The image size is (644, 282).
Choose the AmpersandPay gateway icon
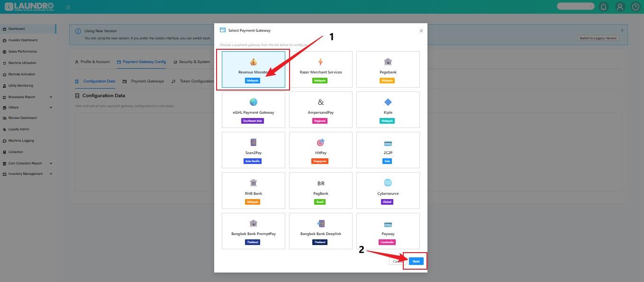coord(321,102)
